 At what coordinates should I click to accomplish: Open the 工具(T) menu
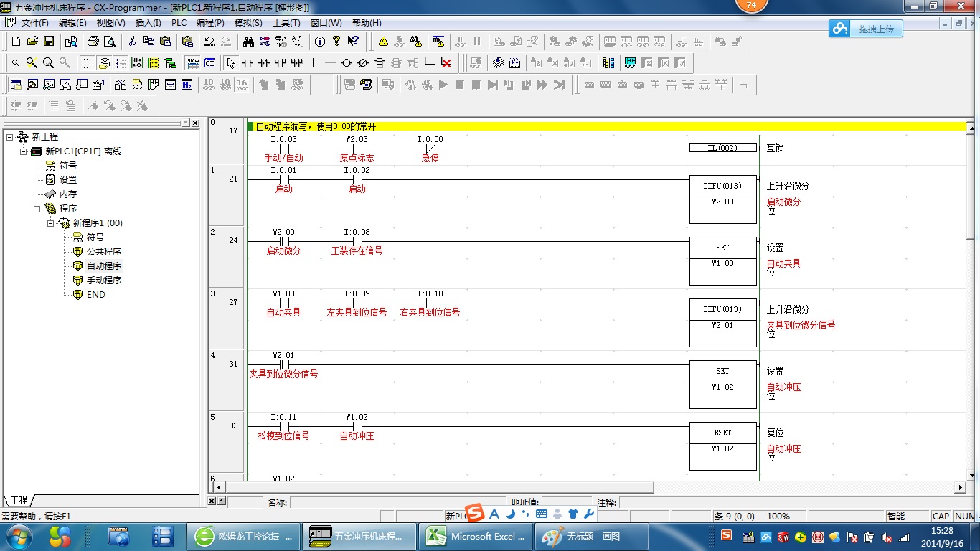click(286, 23)
